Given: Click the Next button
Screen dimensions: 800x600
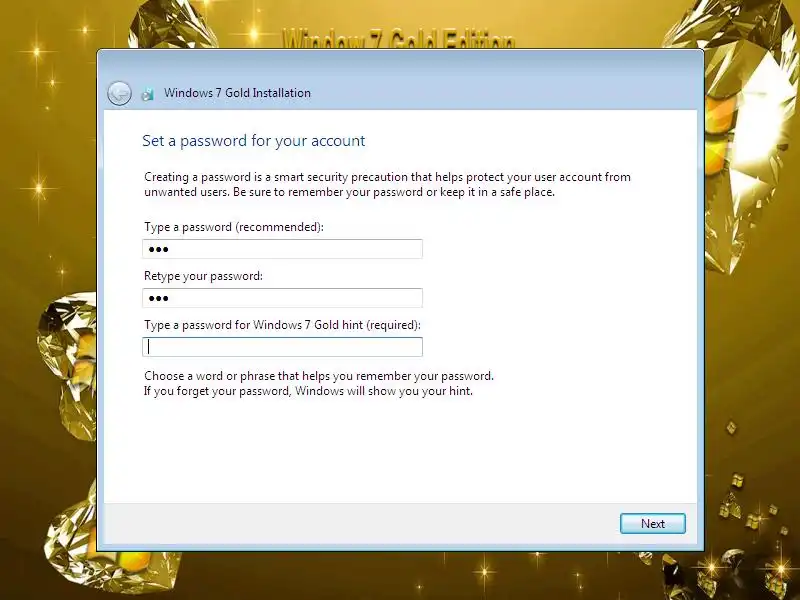Looking at the screenshot, I should [653, 523].
